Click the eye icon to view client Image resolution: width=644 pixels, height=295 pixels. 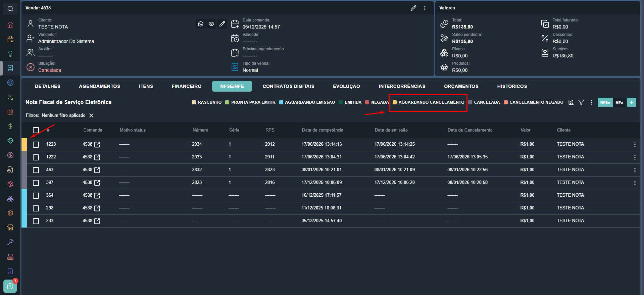click(x=211, y=24)
